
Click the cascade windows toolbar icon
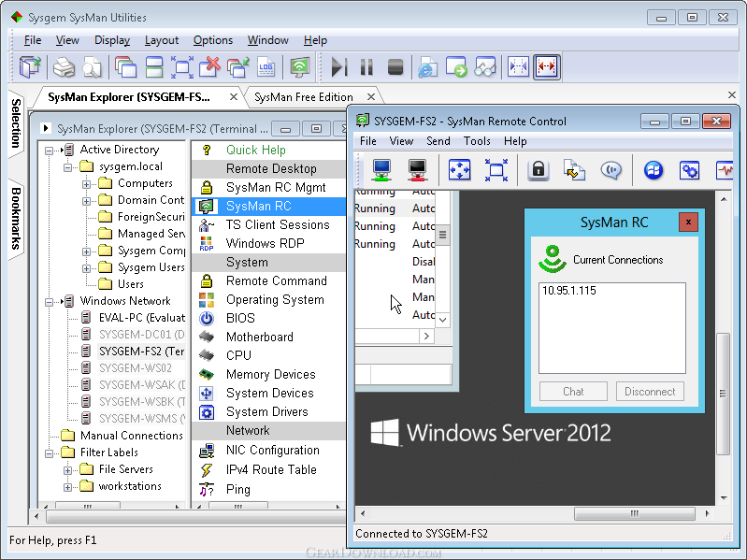tap(126, 67)
